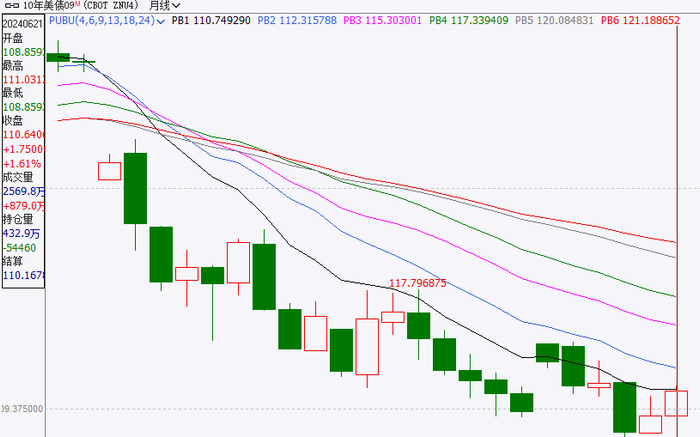Click the 持仓量 value 432.9万
This screenshot has height=437, width=700.
21,233
